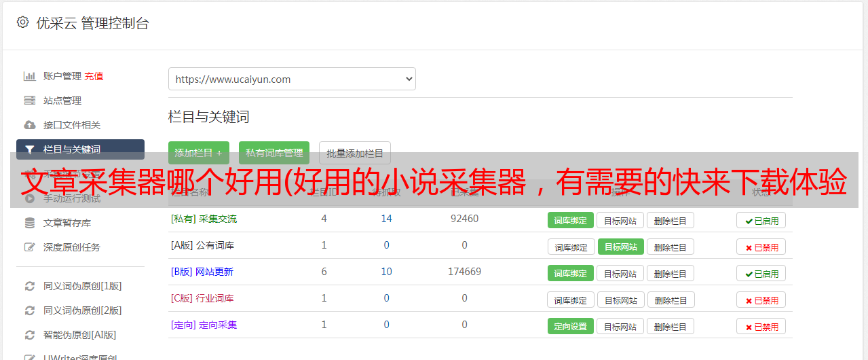Click the [定向] 定向采集 column name

[x=204, y=325]
